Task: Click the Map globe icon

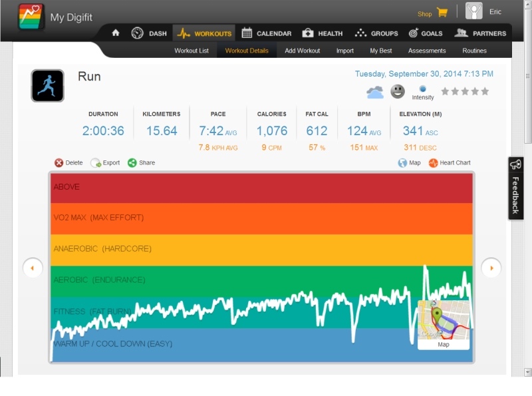Action: 402,163
